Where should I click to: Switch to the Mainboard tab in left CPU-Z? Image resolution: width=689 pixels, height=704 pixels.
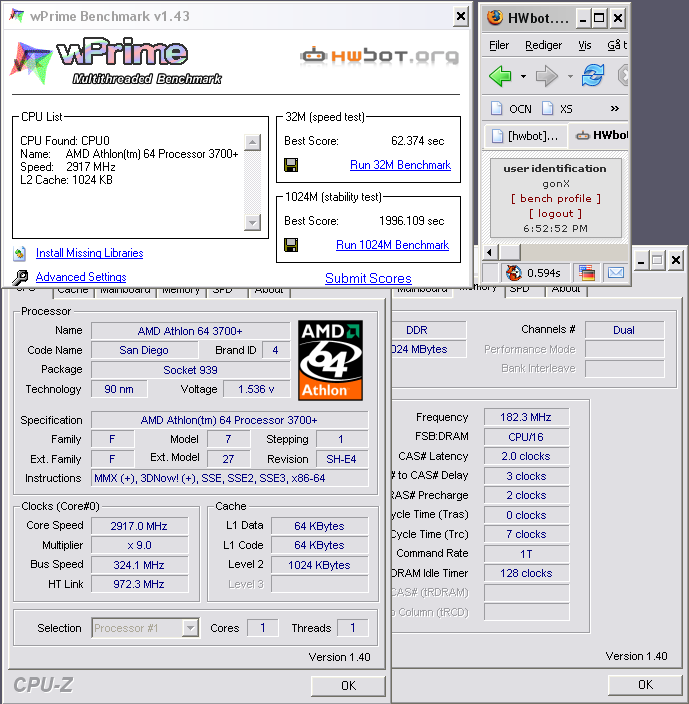tap(125, 291)
